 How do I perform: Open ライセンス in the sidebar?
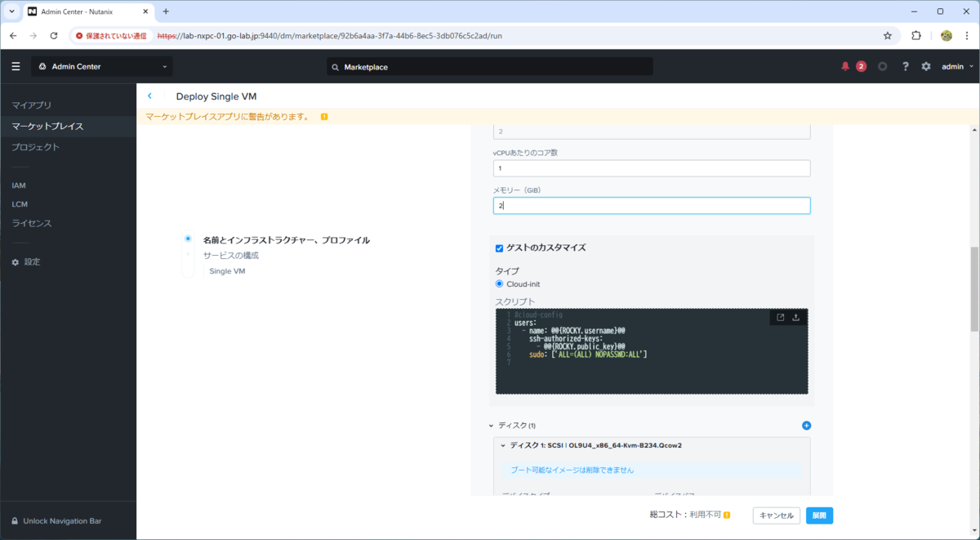point(32,223)
